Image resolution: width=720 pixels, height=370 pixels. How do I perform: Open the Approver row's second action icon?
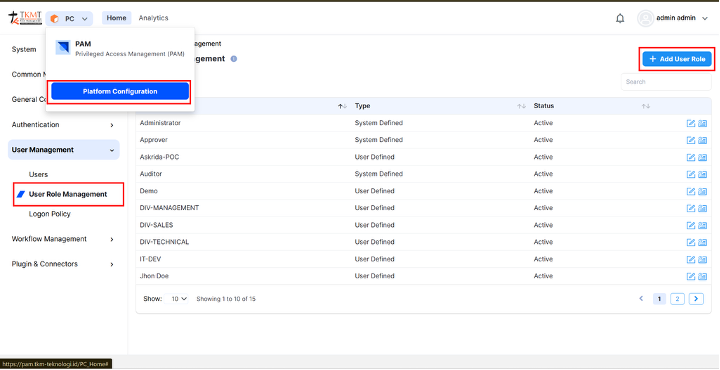[702, 140]
